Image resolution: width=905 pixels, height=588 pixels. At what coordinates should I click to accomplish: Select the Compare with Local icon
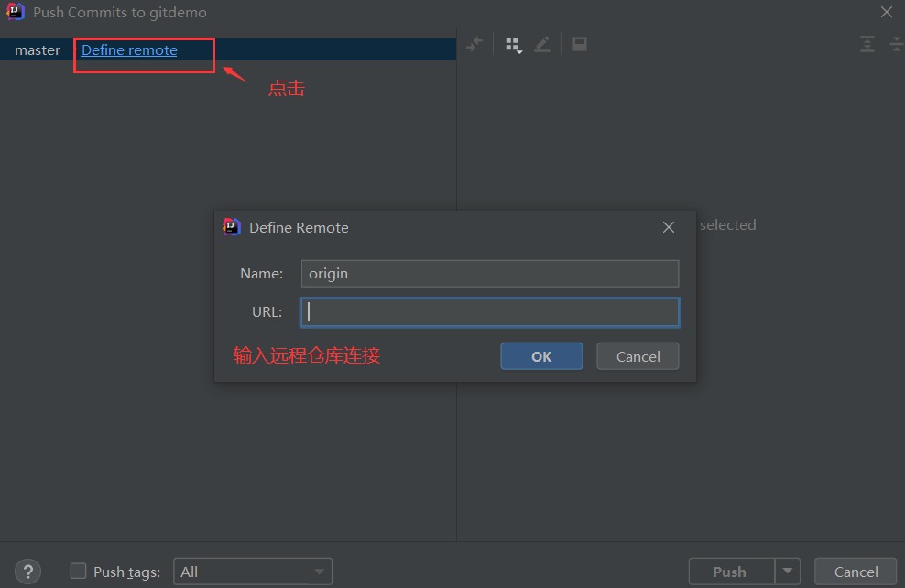(474, 43)
